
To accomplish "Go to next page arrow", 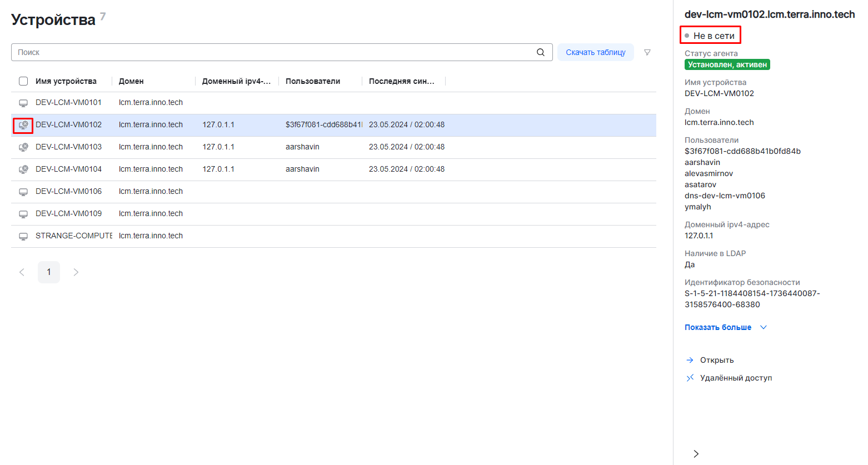I will coord(76,272).
